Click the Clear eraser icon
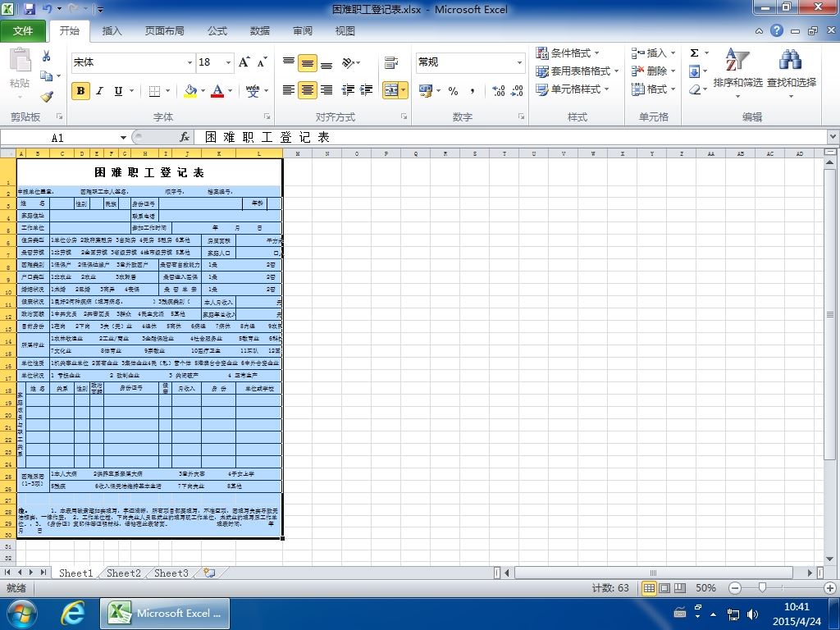The width and height of the screenshot is (840, 630). pyautogui.click(x=694, y=89)
